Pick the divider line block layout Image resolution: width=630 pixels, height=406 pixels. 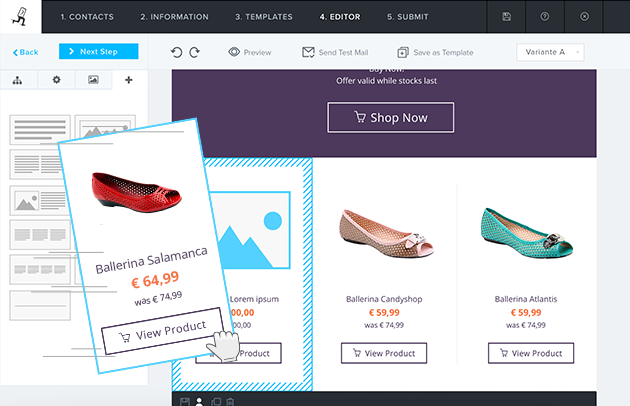[40, 306]
